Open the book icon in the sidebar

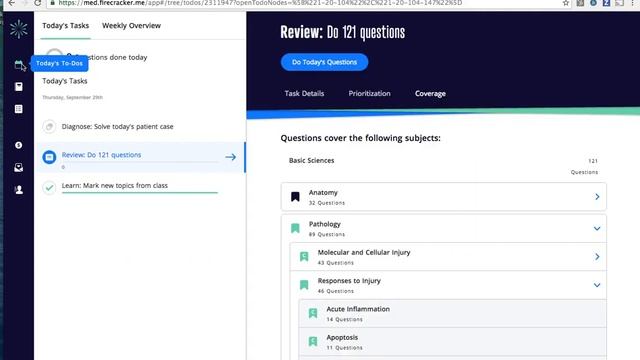click(x=19, y=87)
